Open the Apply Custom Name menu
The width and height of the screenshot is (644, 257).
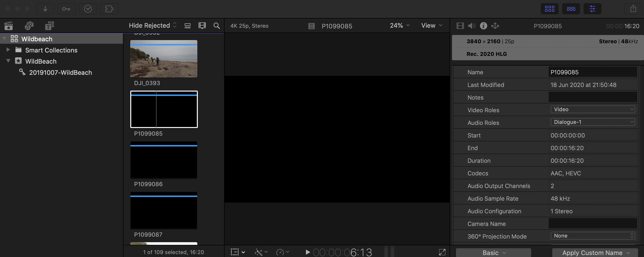pyautogui.click(x=595, y=253)
